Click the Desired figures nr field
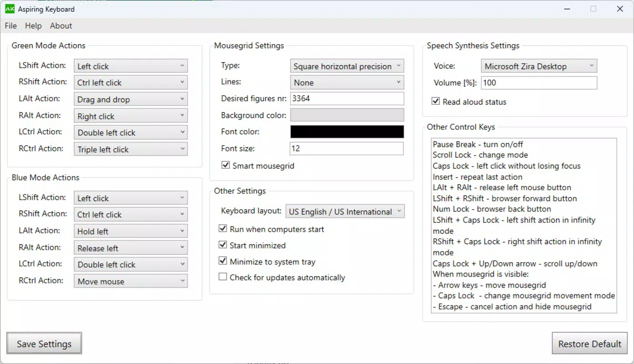Viewport: 634px width, 364px height. [x=347, y=98]
